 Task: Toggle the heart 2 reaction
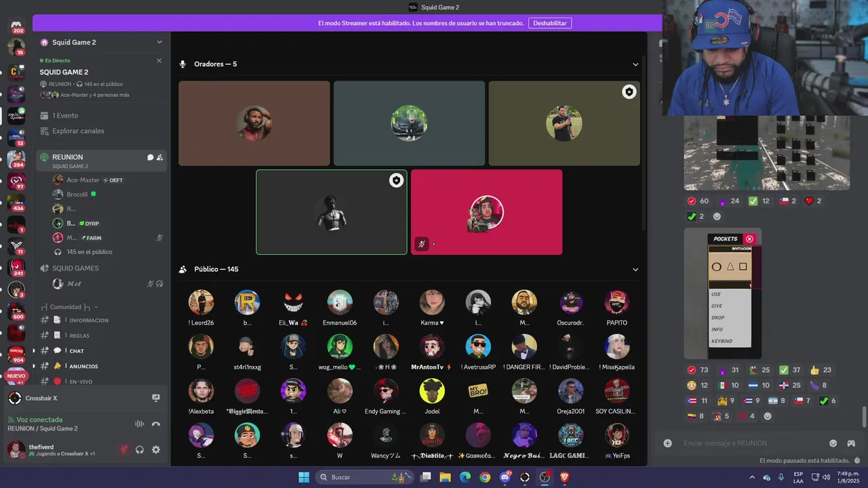coord(813,201)
